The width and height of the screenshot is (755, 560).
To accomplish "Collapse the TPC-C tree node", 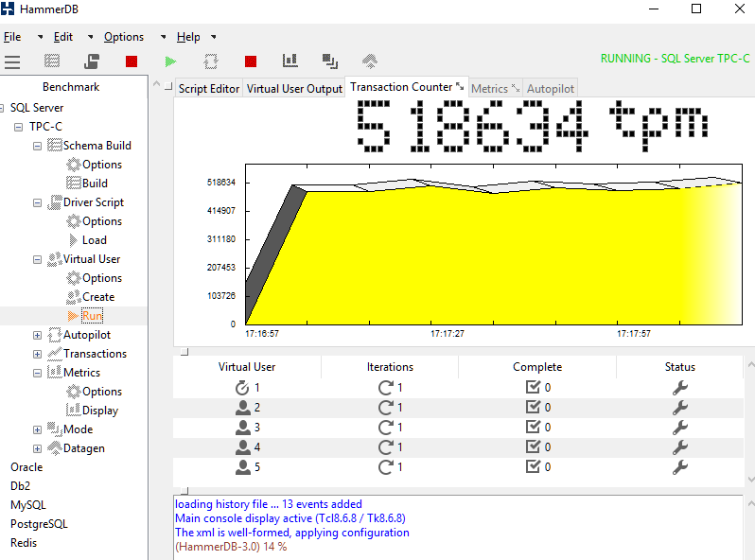I will coord(18,127).
